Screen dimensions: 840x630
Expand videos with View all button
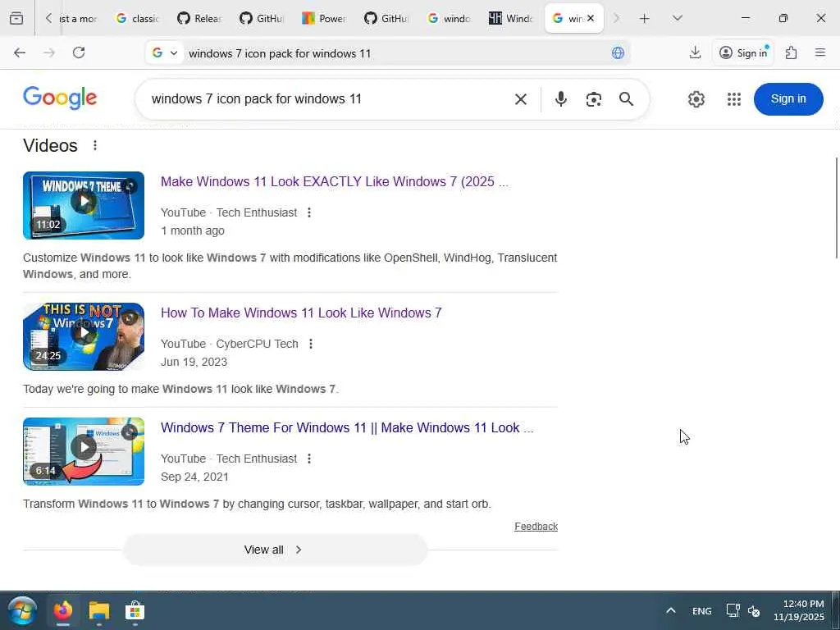click(276, 550)
